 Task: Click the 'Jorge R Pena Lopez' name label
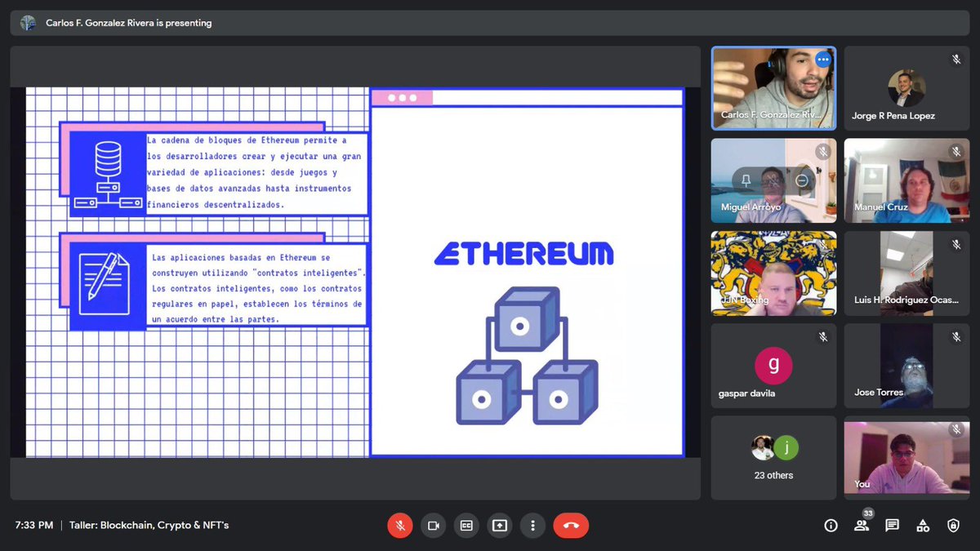point(893,116)
